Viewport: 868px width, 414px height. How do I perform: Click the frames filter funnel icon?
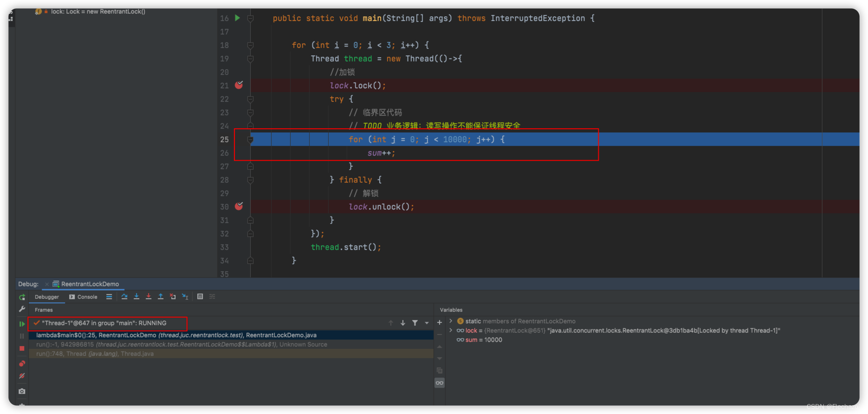point(415,323)
